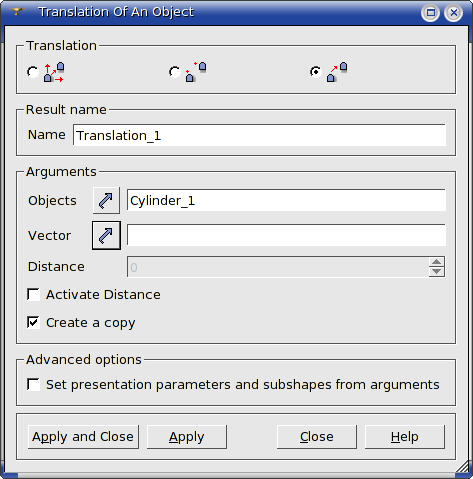The height and width of the screenshot is (479, 473).
Task: Enable the Activate Distance checkbox
Action: pyautogui.click(x=33, y=295)
